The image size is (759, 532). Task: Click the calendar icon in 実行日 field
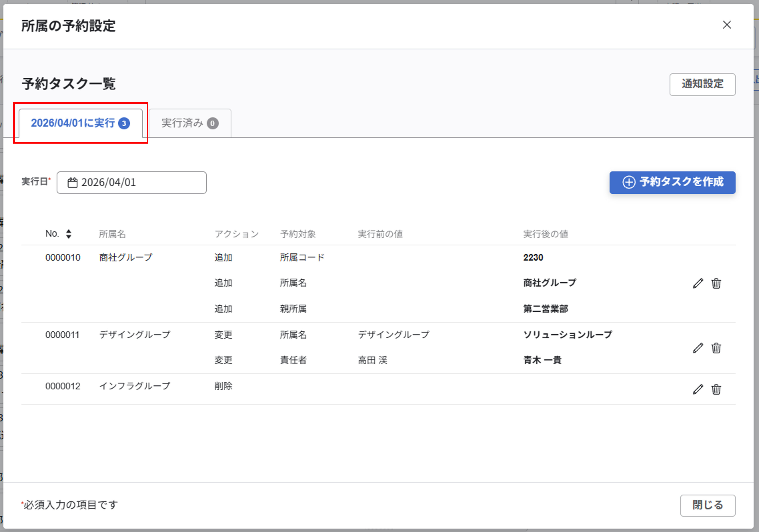tap(72, 182)
